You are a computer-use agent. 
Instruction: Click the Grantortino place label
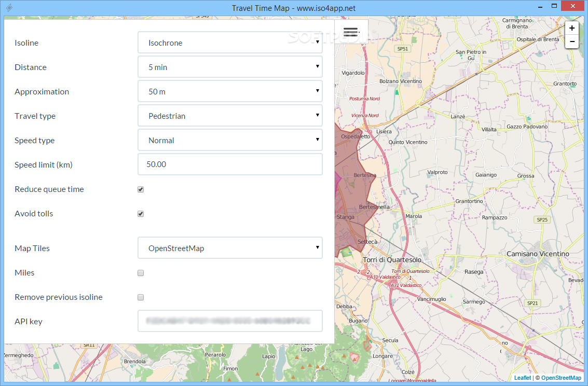click(469, 201)
